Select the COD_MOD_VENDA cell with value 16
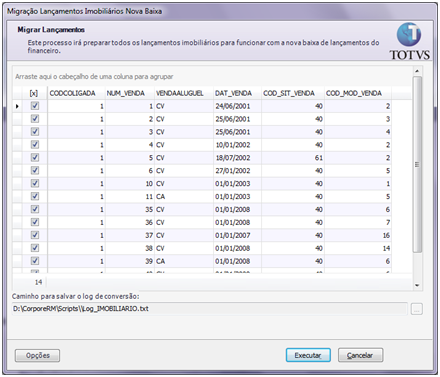Screen dimensions: 440x377 tap(358, 236)
